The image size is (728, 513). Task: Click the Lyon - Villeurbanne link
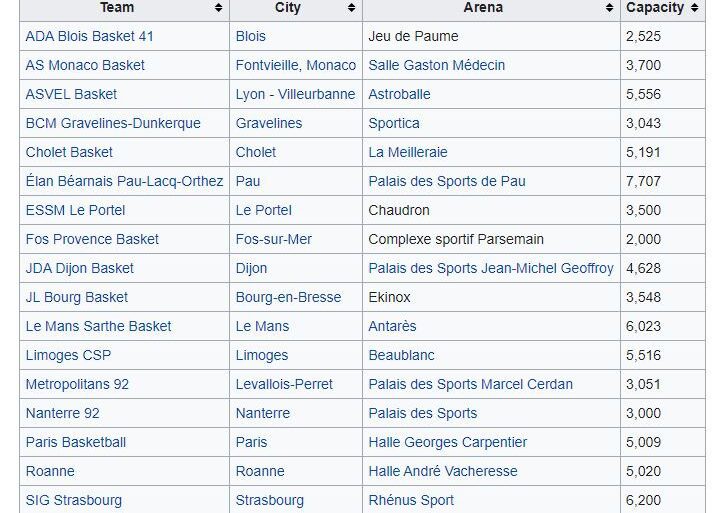295,94
